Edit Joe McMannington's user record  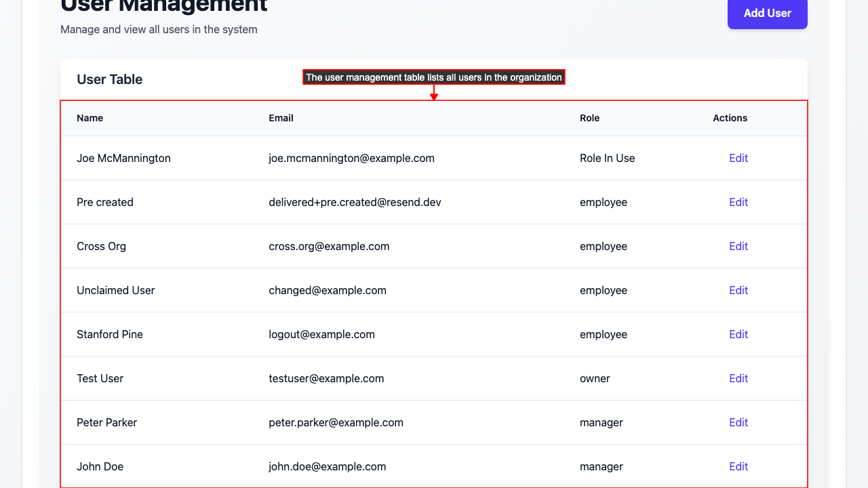click(x=738, y=158)
